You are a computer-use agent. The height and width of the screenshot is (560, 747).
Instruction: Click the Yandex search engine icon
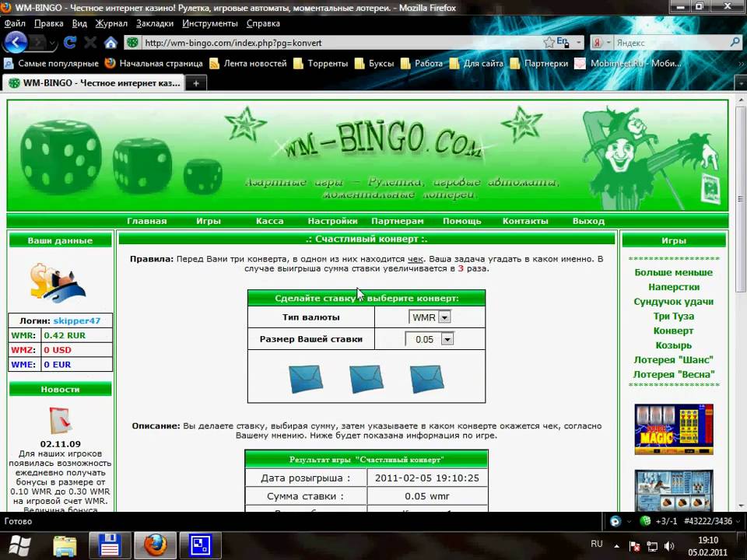coord(597,43)
